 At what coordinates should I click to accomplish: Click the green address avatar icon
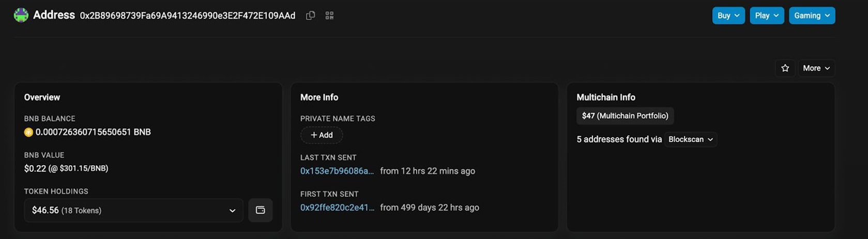point(21,15)
